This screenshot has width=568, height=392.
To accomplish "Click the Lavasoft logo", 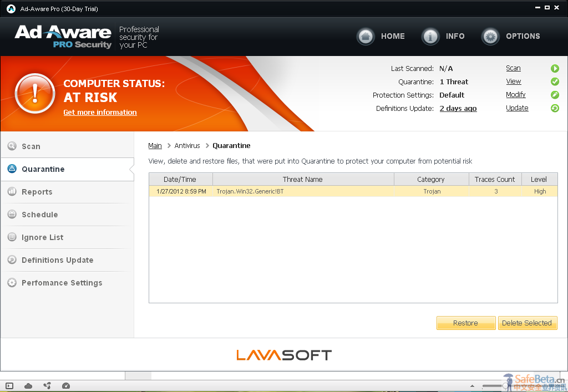I will (284, 355).
